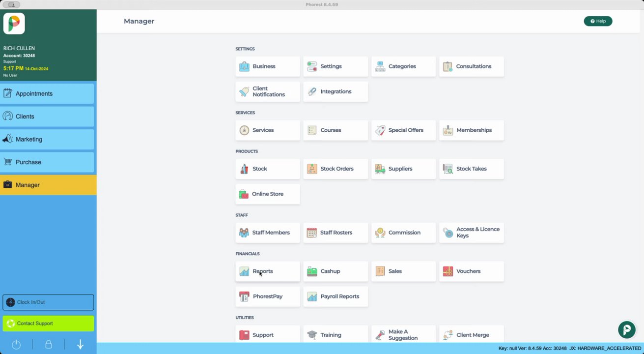Open the Settings tile with toggle icon
The height and width of the screenshot is (354, 644).
tap(336, 66)
